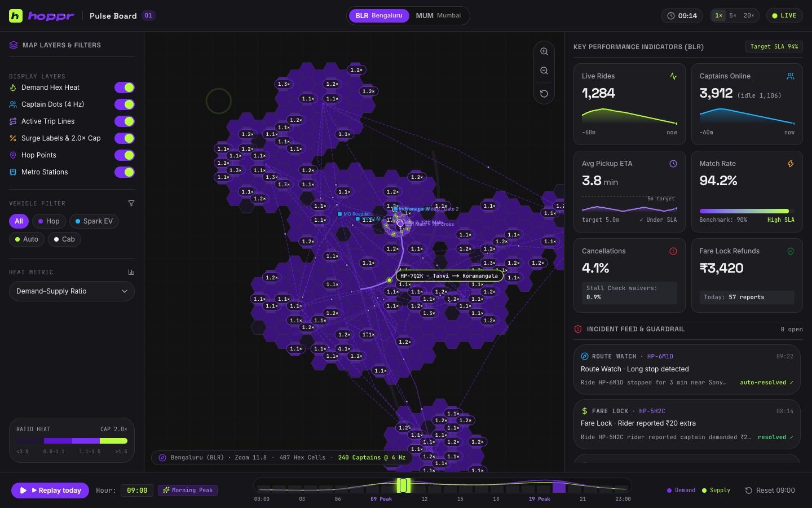Open the Demand-Supply Ratio dropdown
The image size is (812, 508).
pyautogui.click(x=72, y=291)
